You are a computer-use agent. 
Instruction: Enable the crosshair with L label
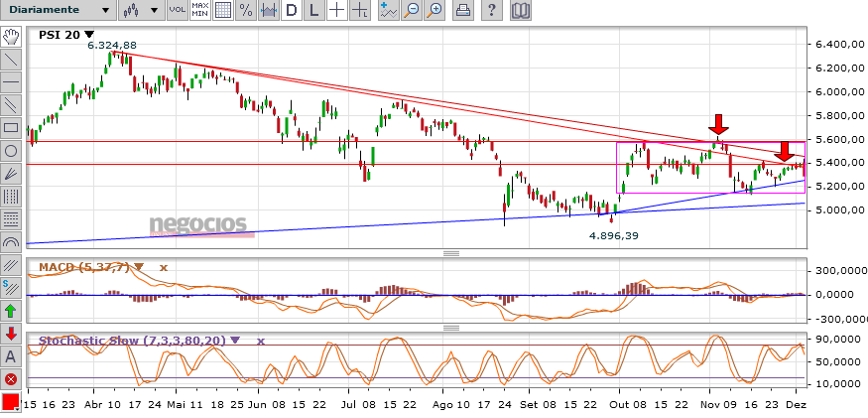pos(360,9)
